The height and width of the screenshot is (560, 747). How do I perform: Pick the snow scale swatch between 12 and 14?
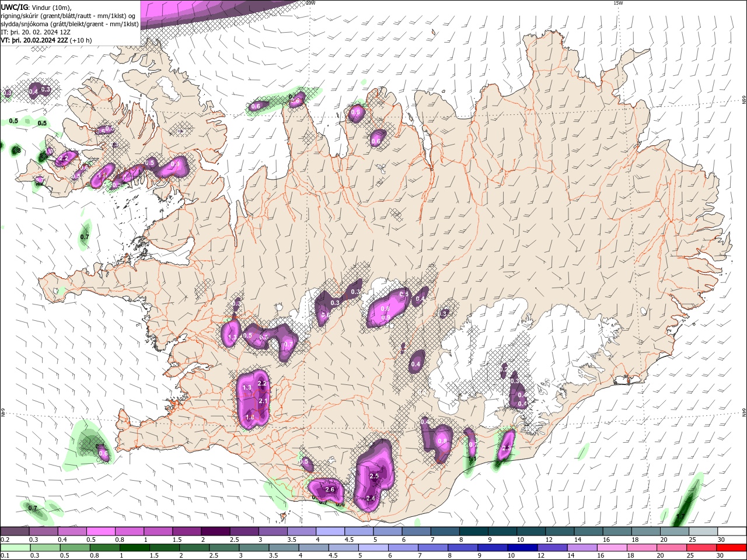560,531
